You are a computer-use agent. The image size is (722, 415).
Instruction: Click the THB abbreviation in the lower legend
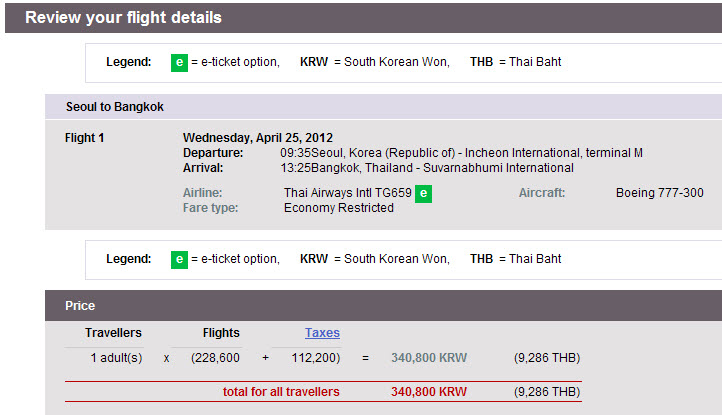482,259
